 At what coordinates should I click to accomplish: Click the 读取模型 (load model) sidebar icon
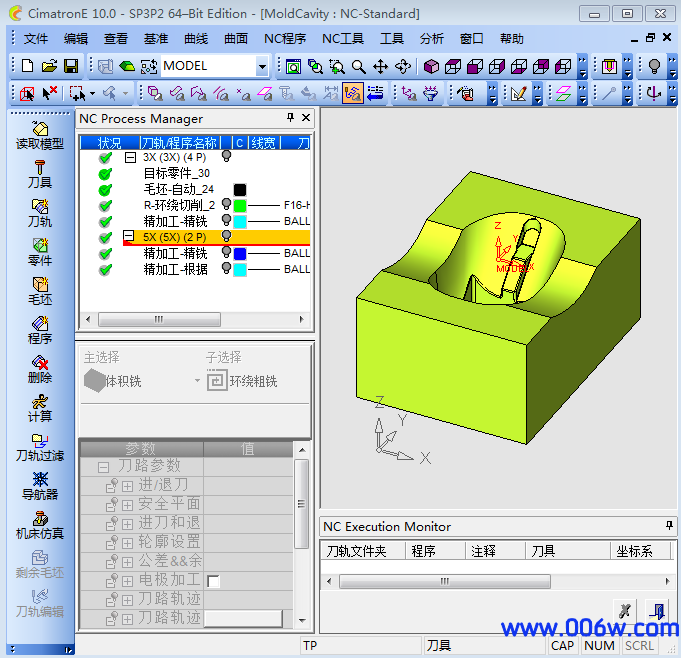pos(40,134)
